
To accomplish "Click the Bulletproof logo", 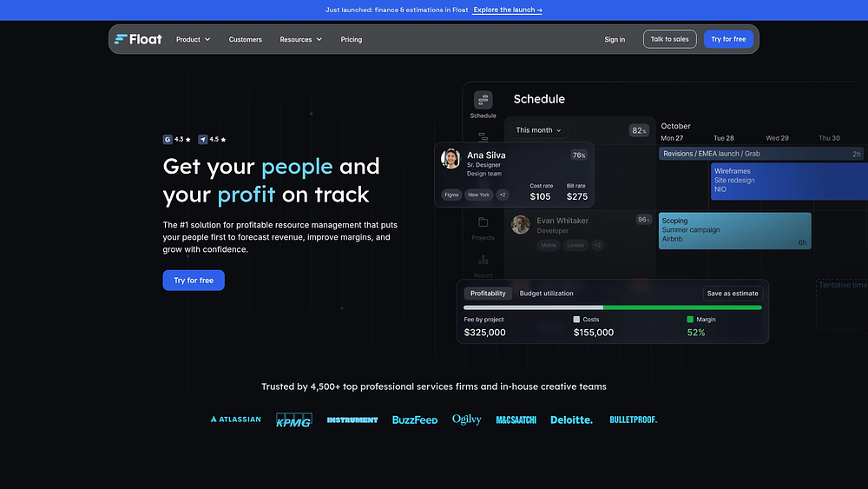I will (634, 420).
